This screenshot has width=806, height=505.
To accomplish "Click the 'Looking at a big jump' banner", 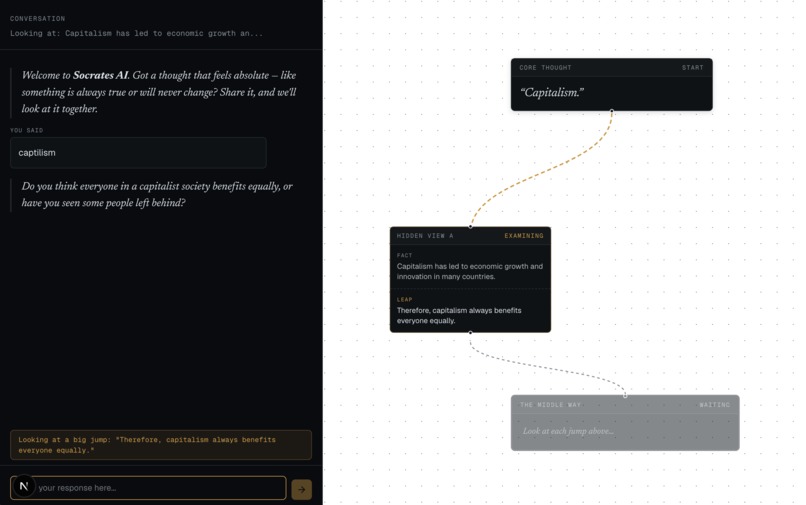I will [x=161, y=445].
